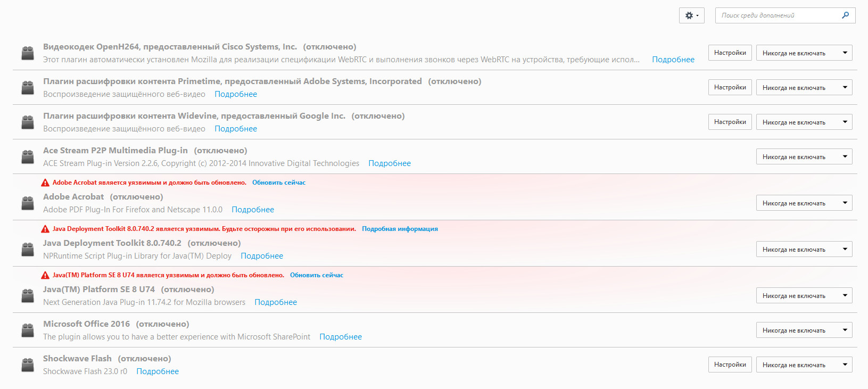The width and height of the screenshot is (868, 389).
Task: Click the Microsoft Office 2016 plugin icon
Action: (28, 330)
